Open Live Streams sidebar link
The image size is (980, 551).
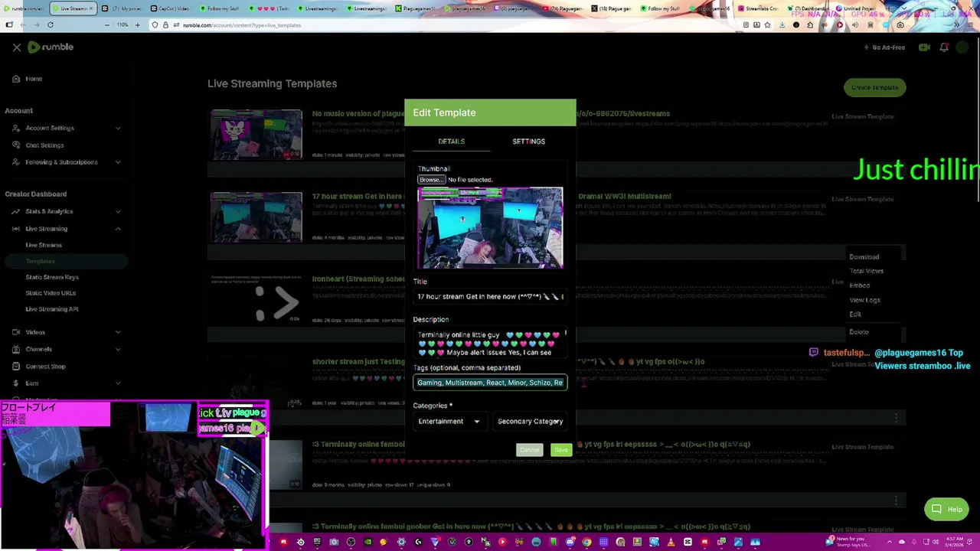coord(44,245)
